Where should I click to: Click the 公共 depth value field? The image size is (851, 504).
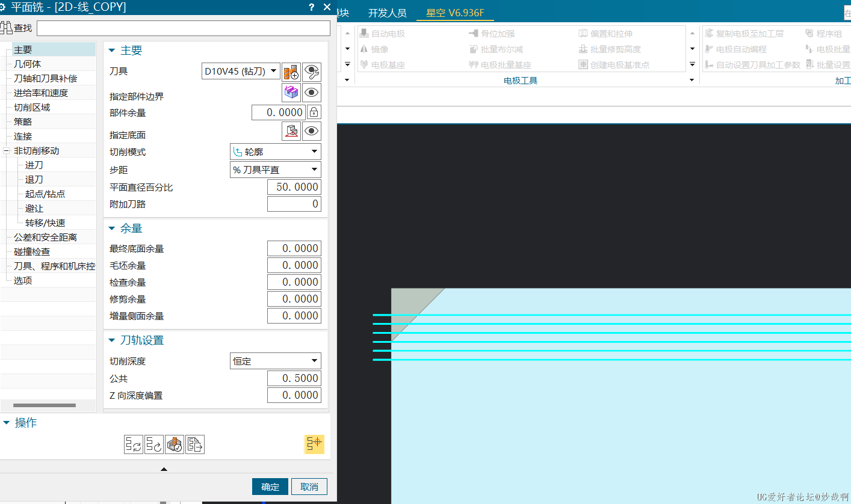click(x=294, y=378)
